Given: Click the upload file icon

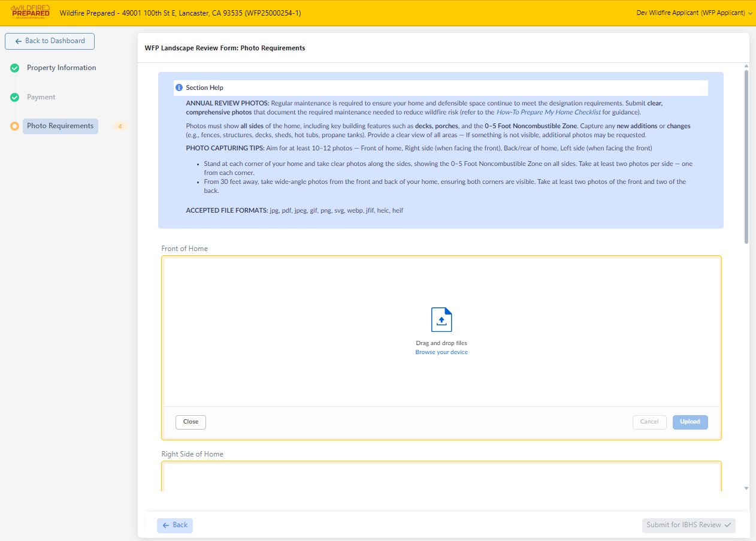Looking at the screenshot, I should coord(441,319).
